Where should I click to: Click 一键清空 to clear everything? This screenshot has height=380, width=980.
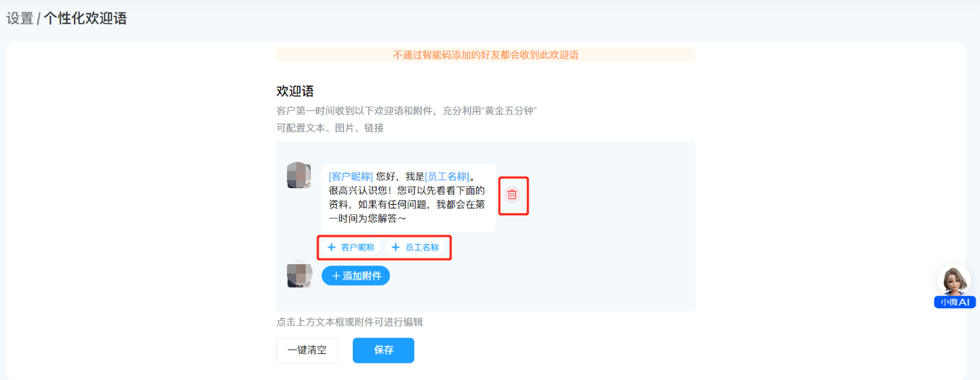click(306, 350)
